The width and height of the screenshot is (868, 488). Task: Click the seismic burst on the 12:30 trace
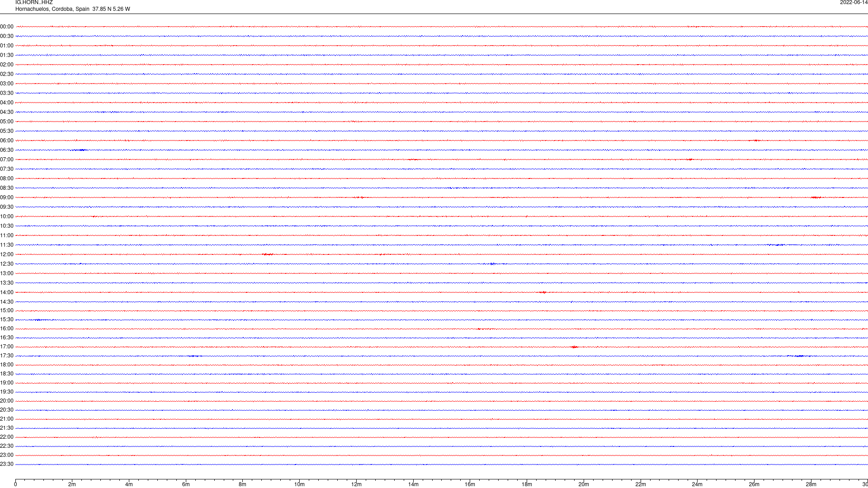tap(492, 264)
